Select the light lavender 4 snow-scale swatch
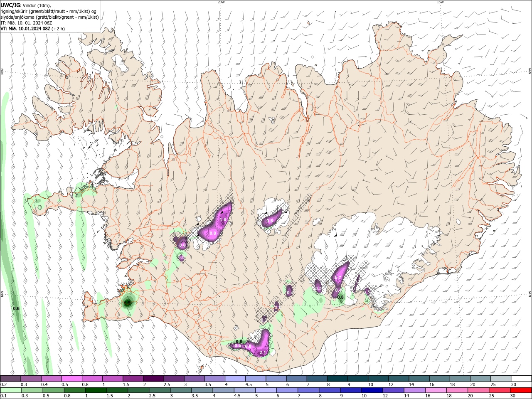Screen dimensions: 532x399 click(235, 379)
